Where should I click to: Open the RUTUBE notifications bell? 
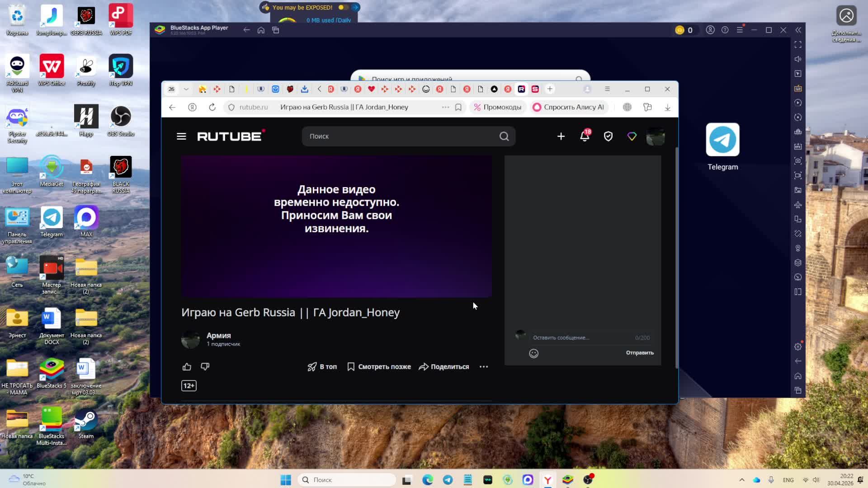point(584,136)
